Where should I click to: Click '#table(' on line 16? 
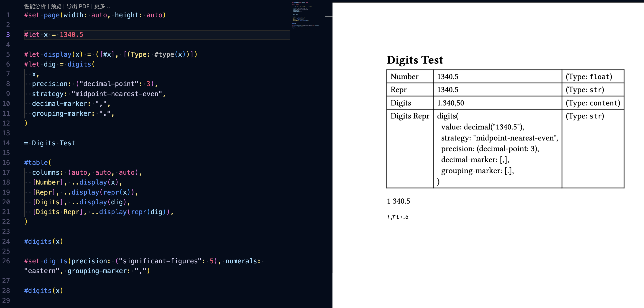38,163
